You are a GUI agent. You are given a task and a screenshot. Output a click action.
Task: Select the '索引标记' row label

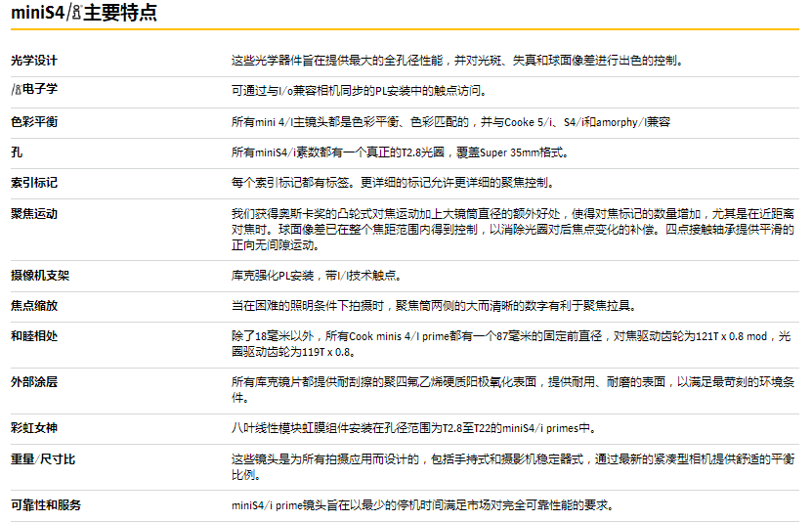click(34, 183)
